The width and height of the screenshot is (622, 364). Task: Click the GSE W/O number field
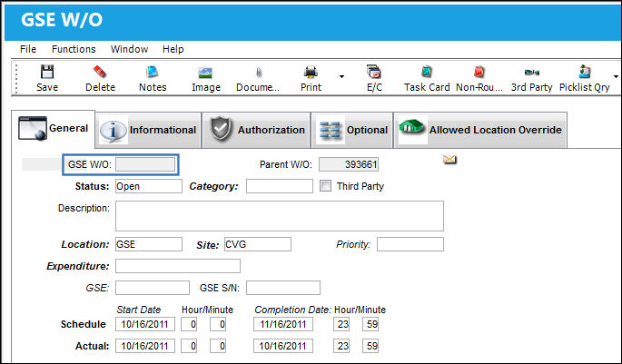145,164
